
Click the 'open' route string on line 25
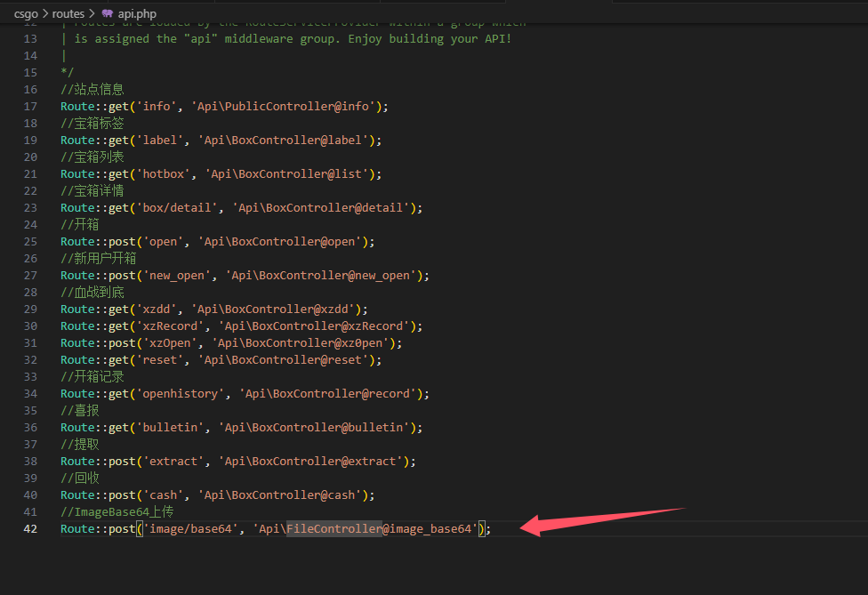(164, 242)
